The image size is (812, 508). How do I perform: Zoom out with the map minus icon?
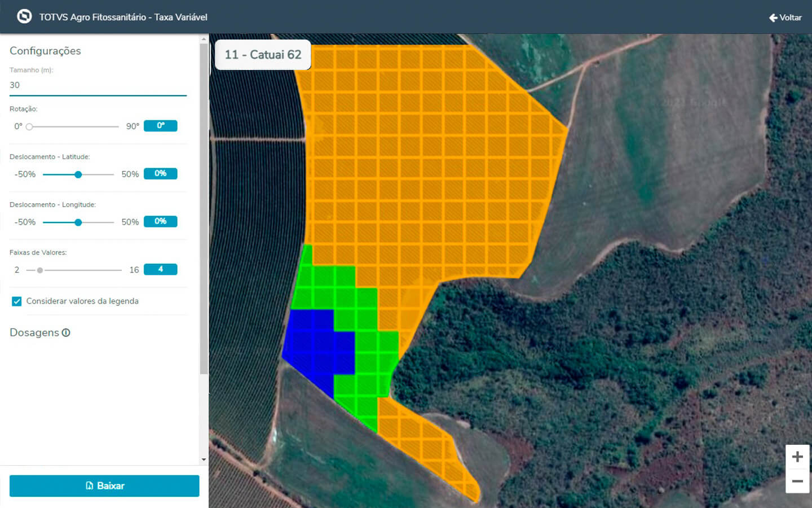[797, 481]
